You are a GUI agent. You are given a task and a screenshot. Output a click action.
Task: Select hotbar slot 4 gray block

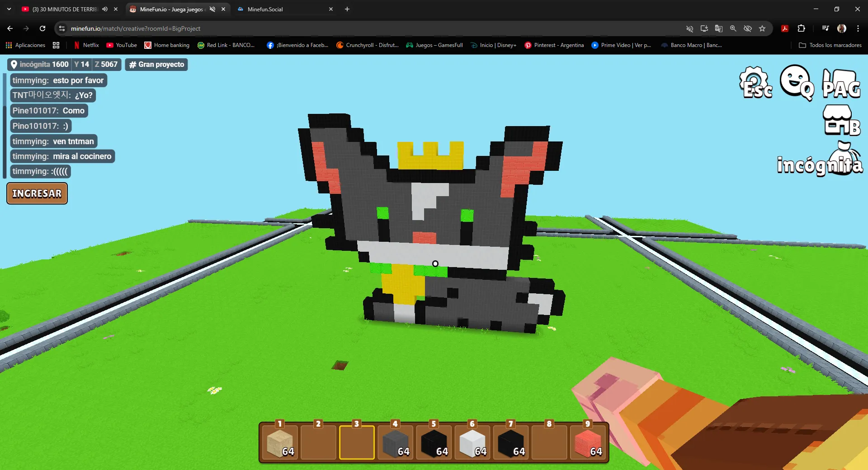[395, 443]
